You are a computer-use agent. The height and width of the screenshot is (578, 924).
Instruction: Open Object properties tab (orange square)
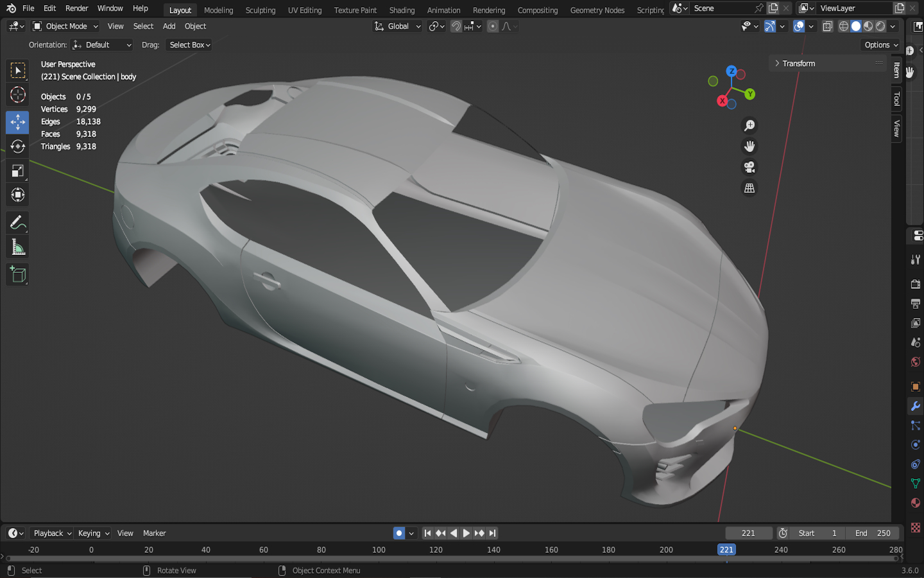[x=916, y=387]
